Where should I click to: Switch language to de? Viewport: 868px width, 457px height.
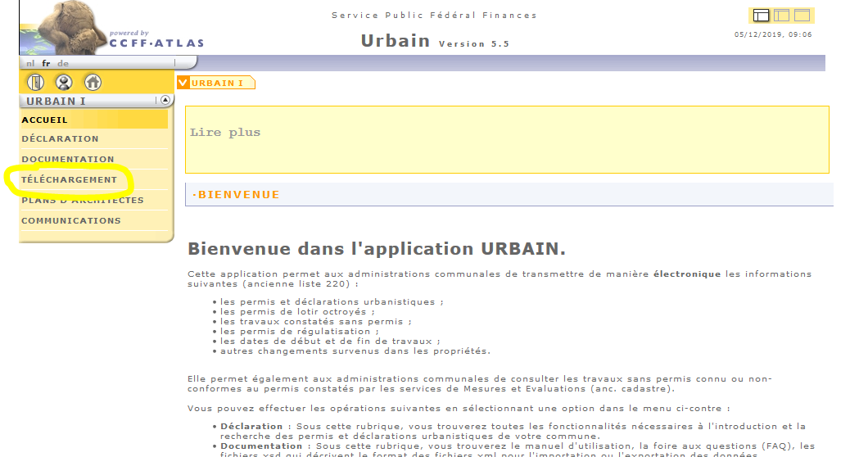63,63
